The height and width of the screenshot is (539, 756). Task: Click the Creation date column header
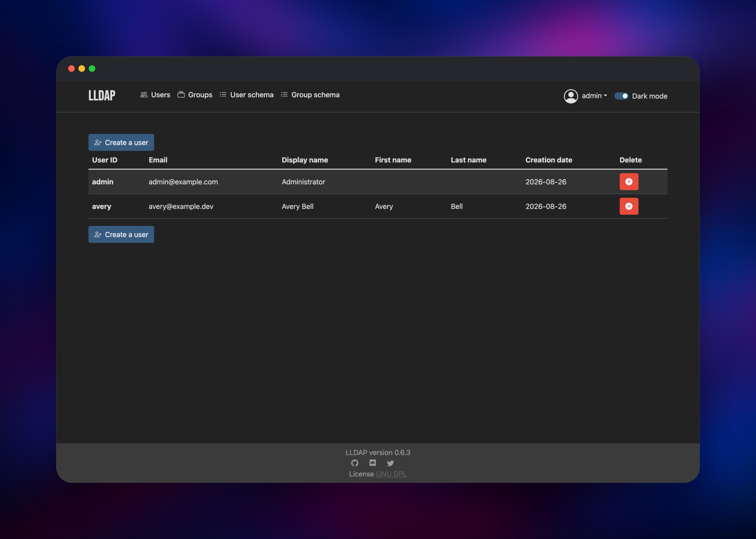pyautogui.click(x=549, y=160)
